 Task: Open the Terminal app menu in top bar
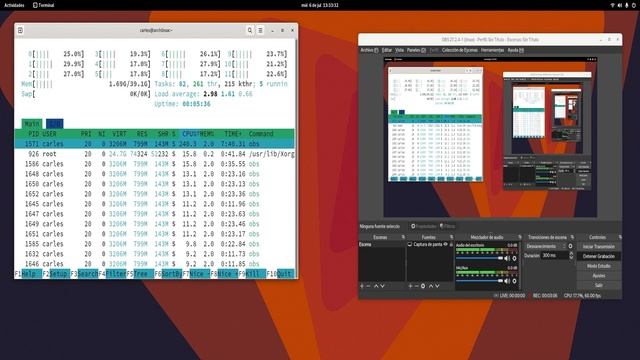(43, 5)
